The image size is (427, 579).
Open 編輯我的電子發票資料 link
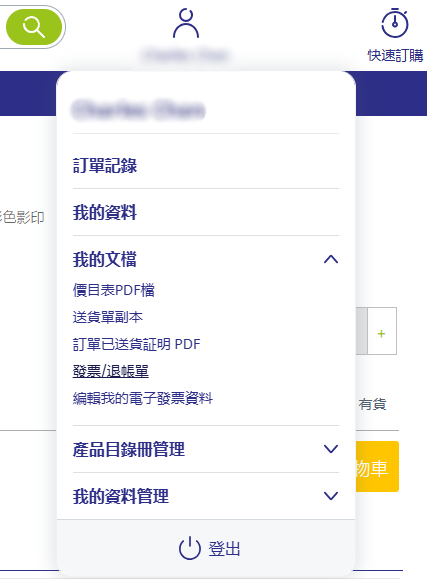[143, 398]
